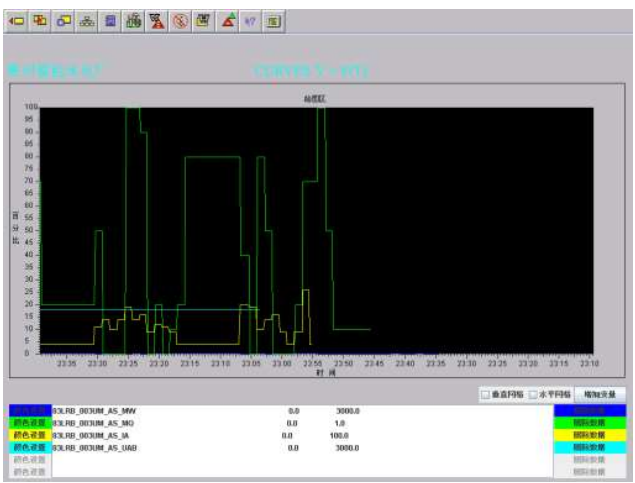
Task: Click the blue document toolbar icon
Action: [x=110, y=21]
